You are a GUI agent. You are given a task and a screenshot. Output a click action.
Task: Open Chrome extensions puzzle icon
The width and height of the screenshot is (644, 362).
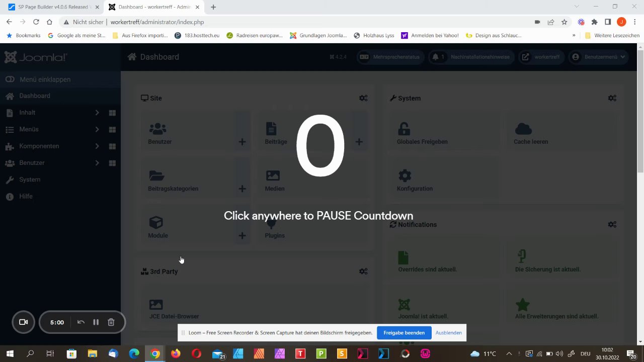pos(594,22)
